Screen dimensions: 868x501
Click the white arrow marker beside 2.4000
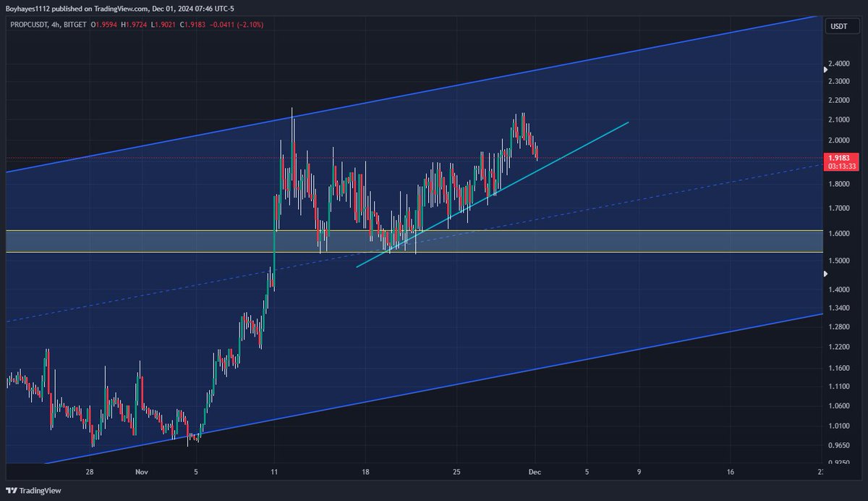(x=825, y=70)
